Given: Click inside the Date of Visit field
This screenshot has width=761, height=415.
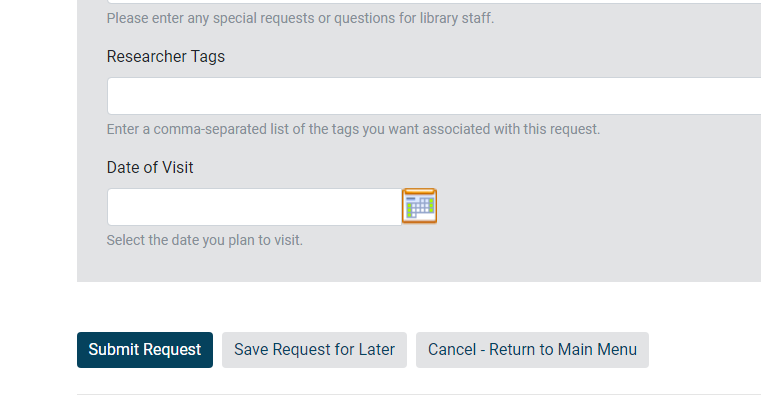Looking at the screenshot, I should pos(254,207).
